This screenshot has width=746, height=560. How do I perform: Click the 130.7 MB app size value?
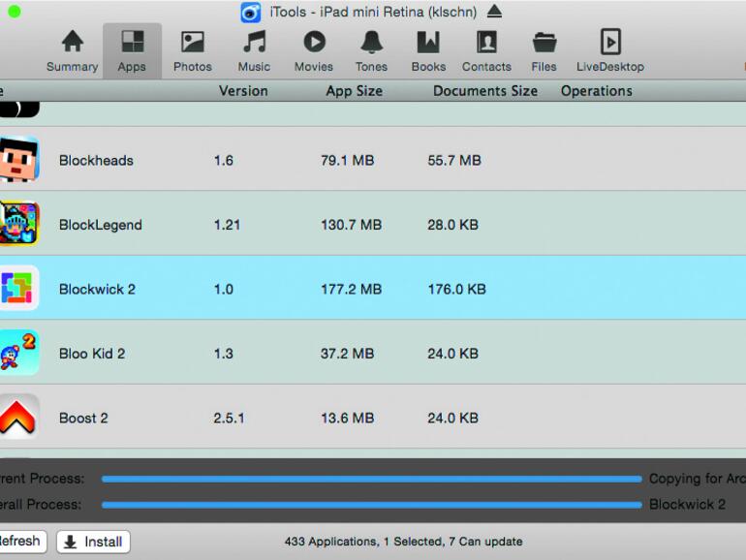(x=351, y=225)
